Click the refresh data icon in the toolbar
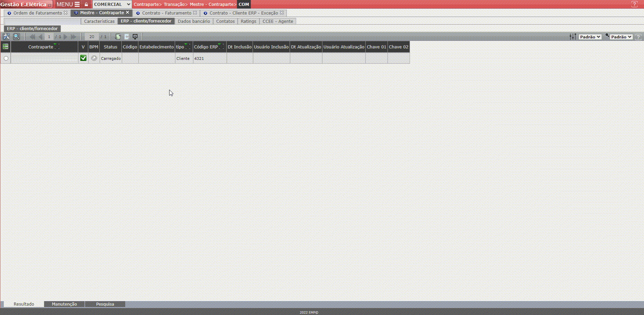 click(118, 37)
